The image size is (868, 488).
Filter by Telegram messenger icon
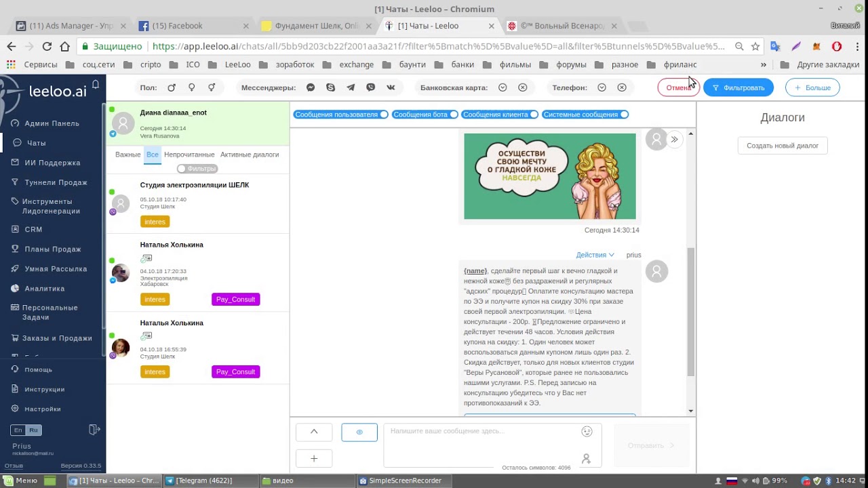[351, 87]
